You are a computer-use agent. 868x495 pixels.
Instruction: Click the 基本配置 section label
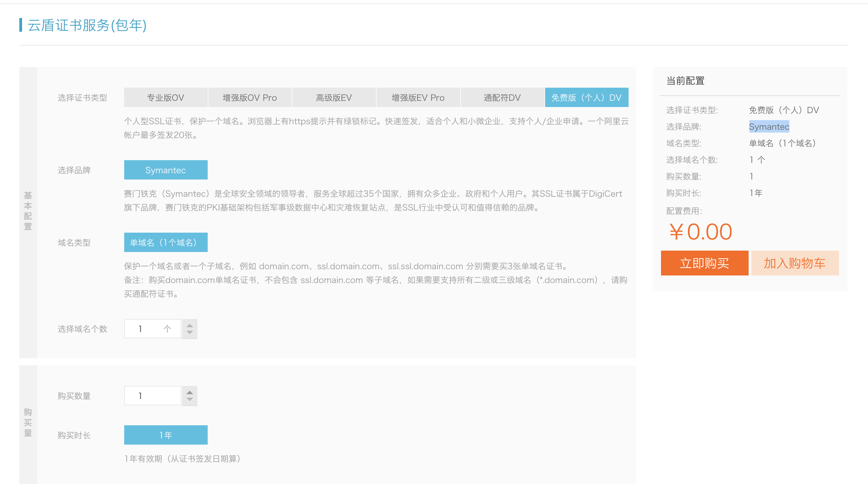(28, 211)
